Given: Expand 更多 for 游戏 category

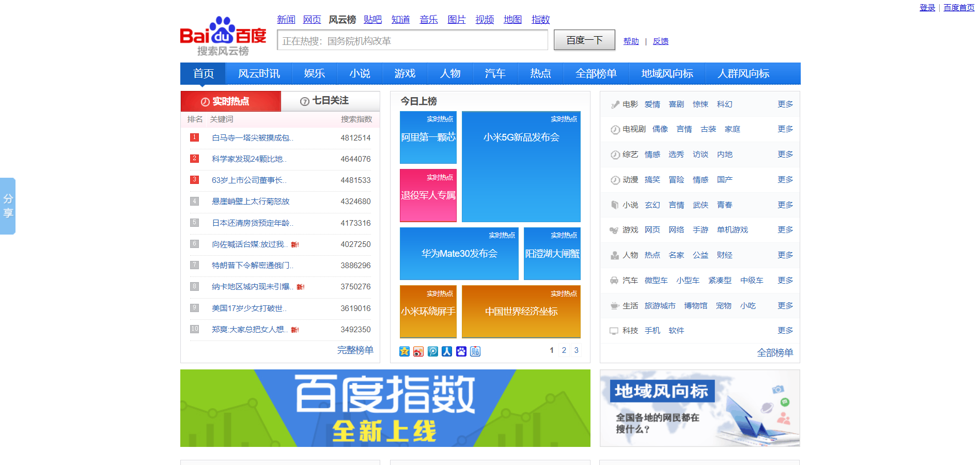Looking at the screenshot, I should click(x=785, y=230).
